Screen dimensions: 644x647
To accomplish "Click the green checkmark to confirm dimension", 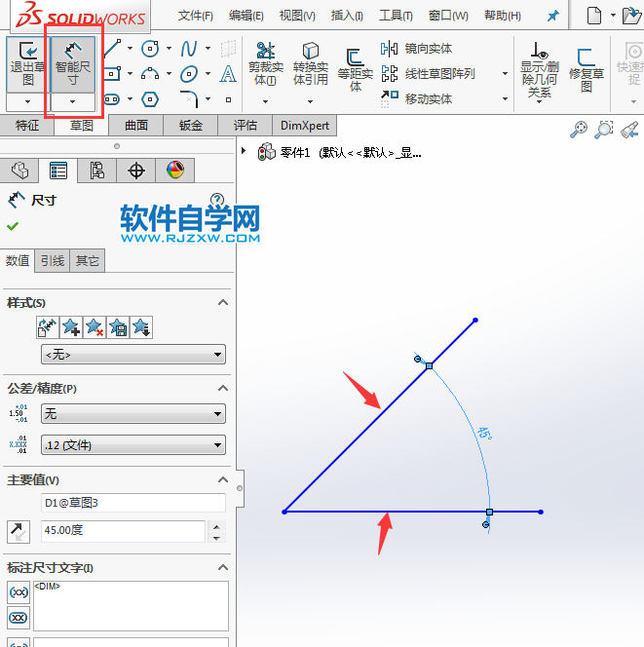I will tap(13, 226).
